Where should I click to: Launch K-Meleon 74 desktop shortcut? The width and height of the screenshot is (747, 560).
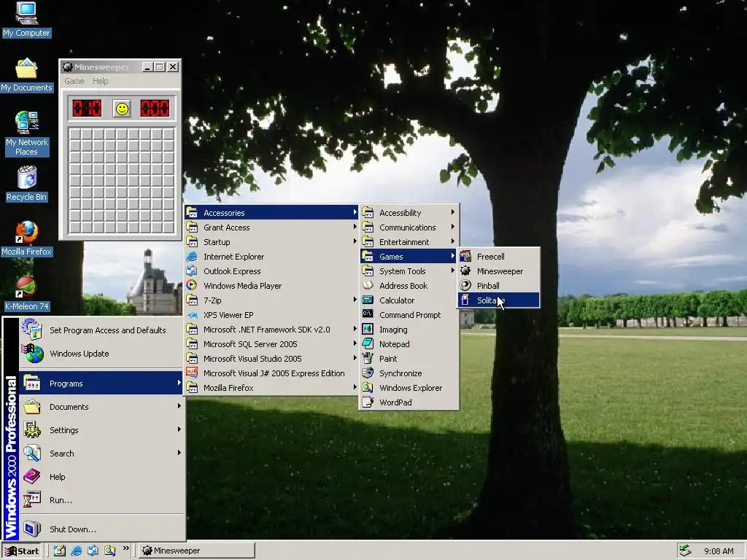[x=26, y=294]
